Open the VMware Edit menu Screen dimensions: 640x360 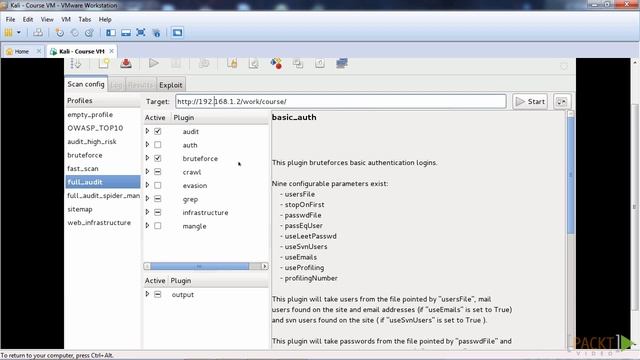[28, 20]
